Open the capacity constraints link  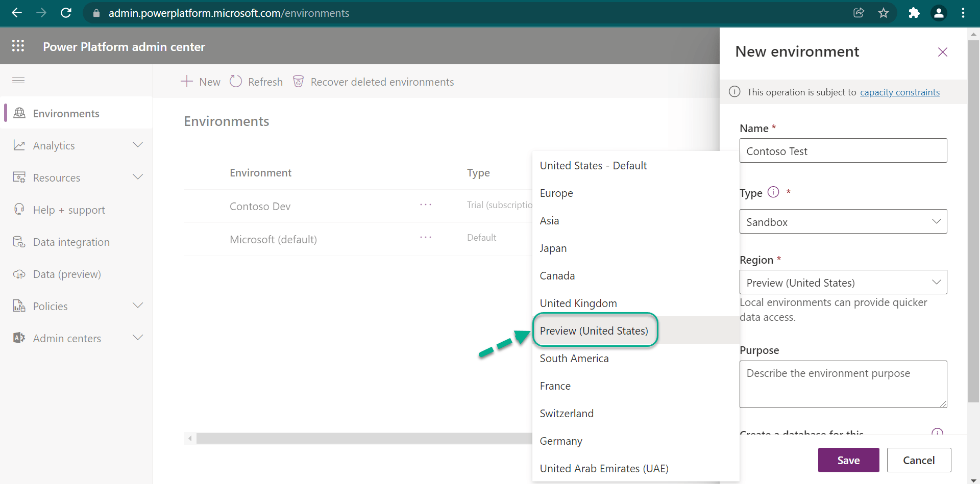pos(900,92)
